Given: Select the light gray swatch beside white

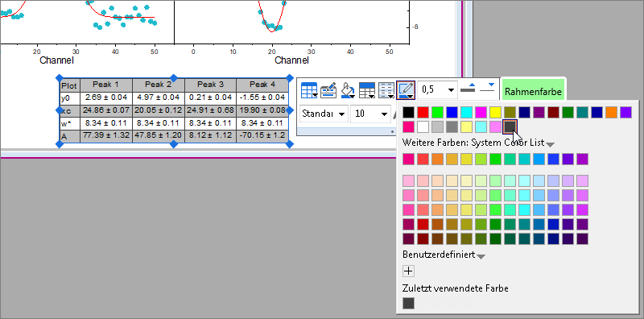Looking at the screenshot, I should click(x=437, y=126).
